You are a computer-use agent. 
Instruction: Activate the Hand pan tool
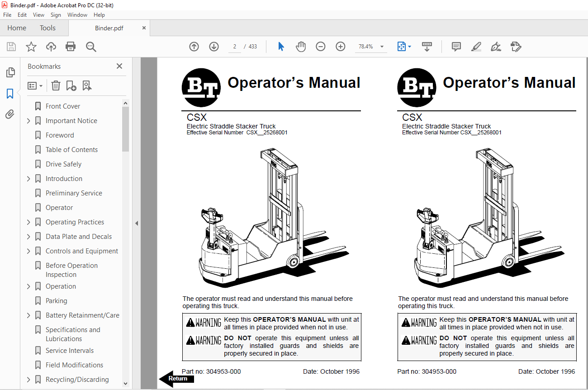301,47
